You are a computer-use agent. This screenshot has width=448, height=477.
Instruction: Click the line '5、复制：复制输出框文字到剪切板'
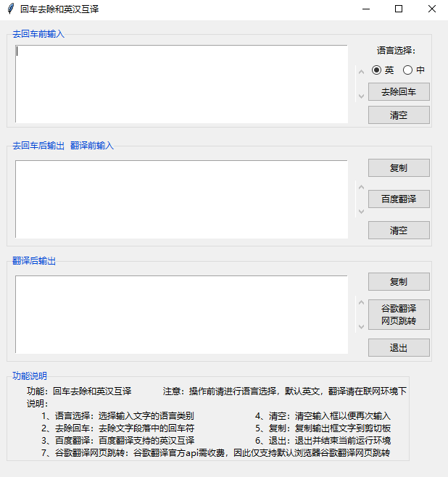click(x=323, y=428)
